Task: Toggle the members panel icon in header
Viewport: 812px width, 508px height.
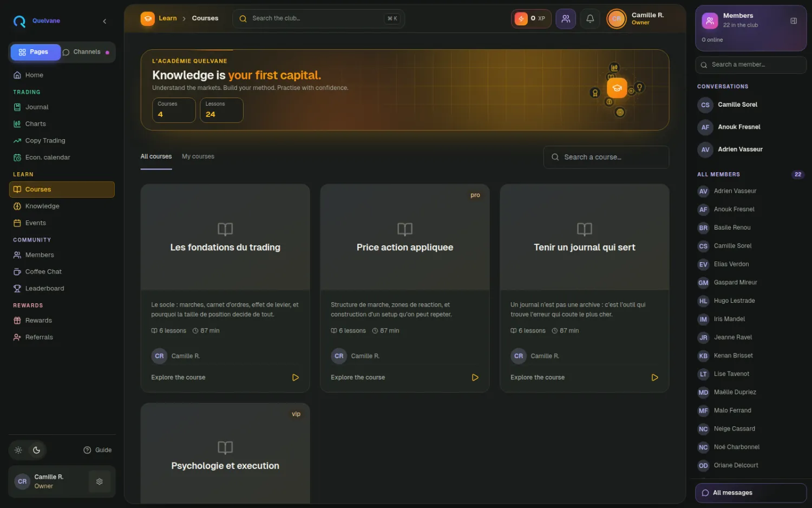Action: (x=566, y=18)
